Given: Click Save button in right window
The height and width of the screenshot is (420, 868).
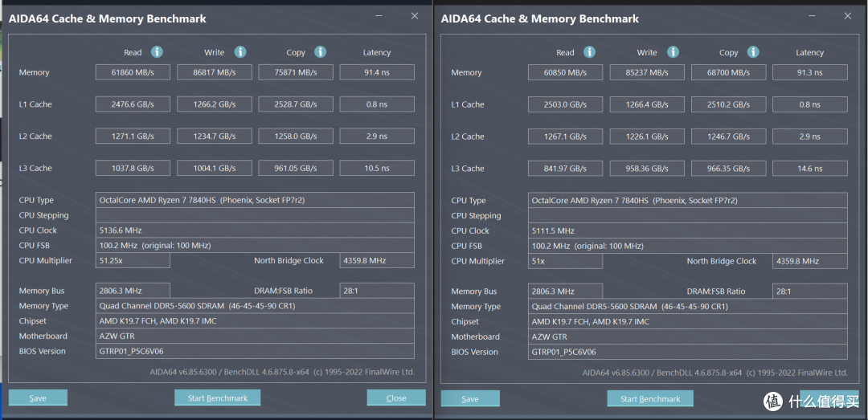Looking at the screenshot, I should [470, 398].
